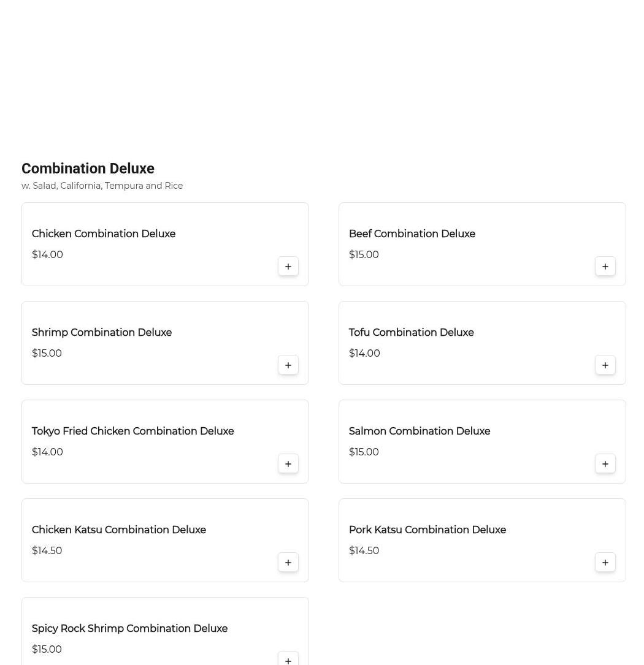Add Pork Katsu Combination with plus icon
Image resolution: width=644 pixels, height=665 pixels.
point(605,563)
